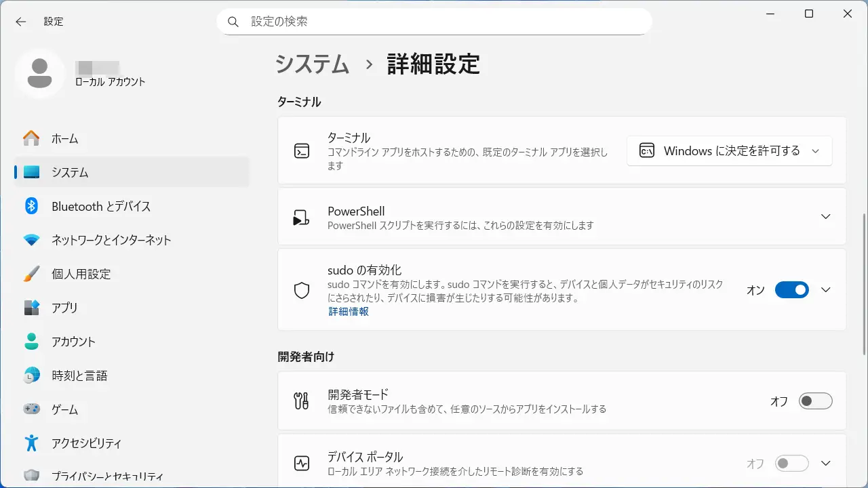
Task: Click the back arrow icon
Action: (21, 22)
